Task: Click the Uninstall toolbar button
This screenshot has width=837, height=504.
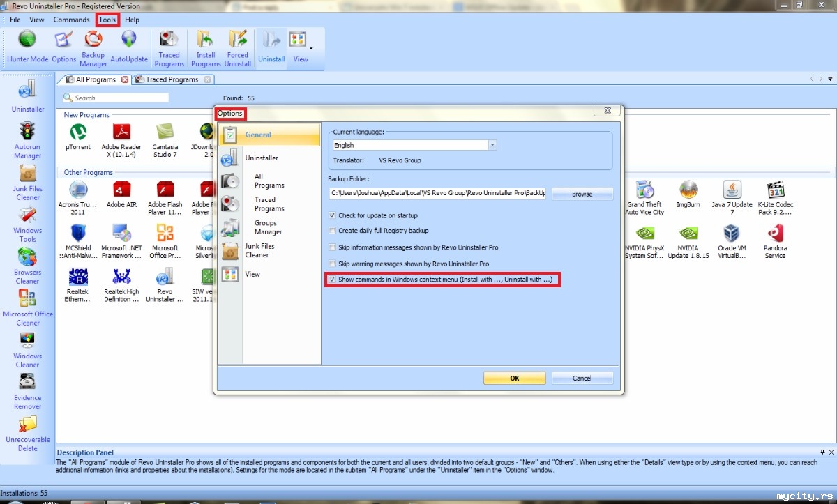Action: click(x=271, y=47)
